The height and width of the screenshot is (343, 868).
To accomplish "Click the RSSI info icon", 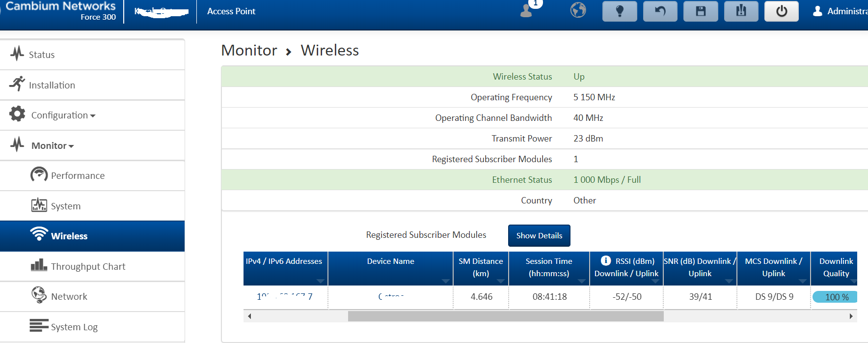I will click(x=606, y=261).
